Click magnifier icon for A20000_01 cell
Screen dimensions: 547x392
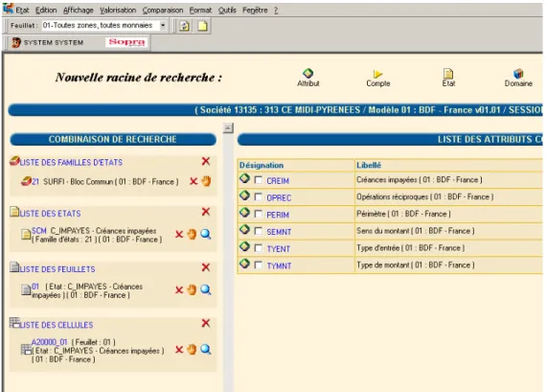206,349
